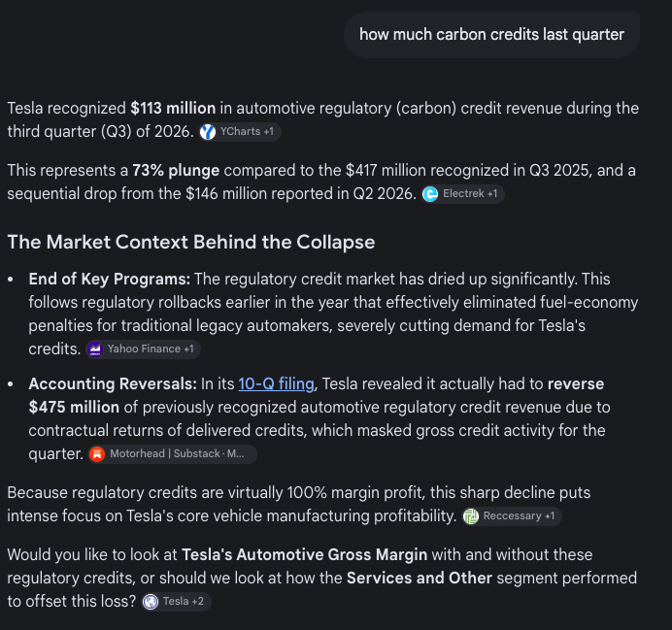Click the Services and Other bold suggestion
The width and height of the screenshot is (672, 630).
[420, 579]
